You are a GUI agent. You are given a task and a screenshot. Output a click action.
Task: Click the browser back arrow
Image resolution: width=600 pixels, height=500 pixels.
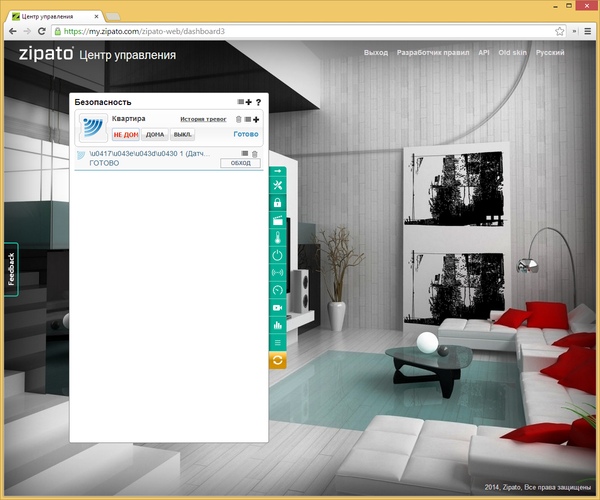(x=13, y=31)
